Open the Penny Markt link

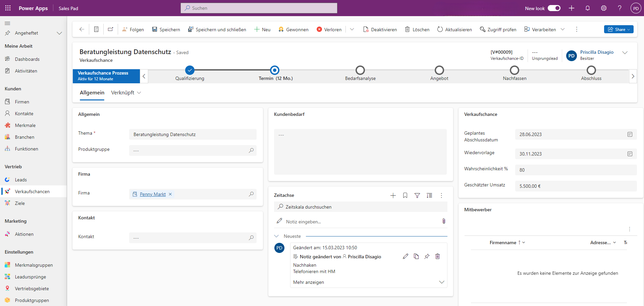pyautogui.click(x=153, y=194)
